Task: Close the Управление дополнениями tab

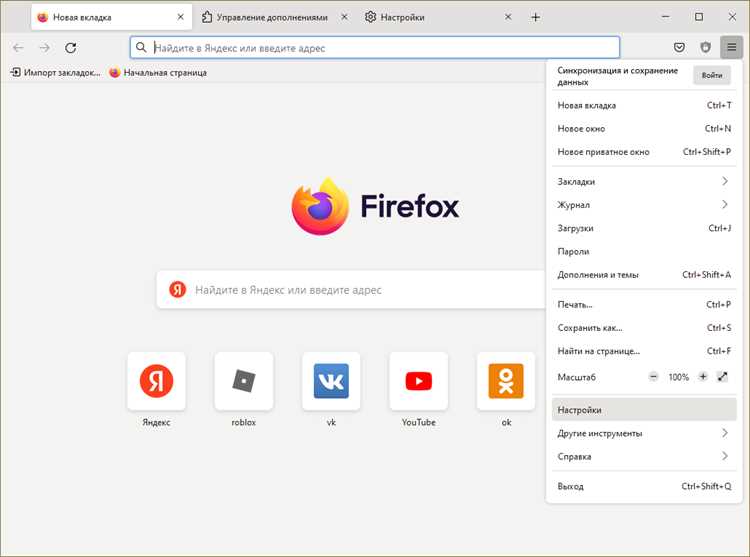Action: click(344, 17)
